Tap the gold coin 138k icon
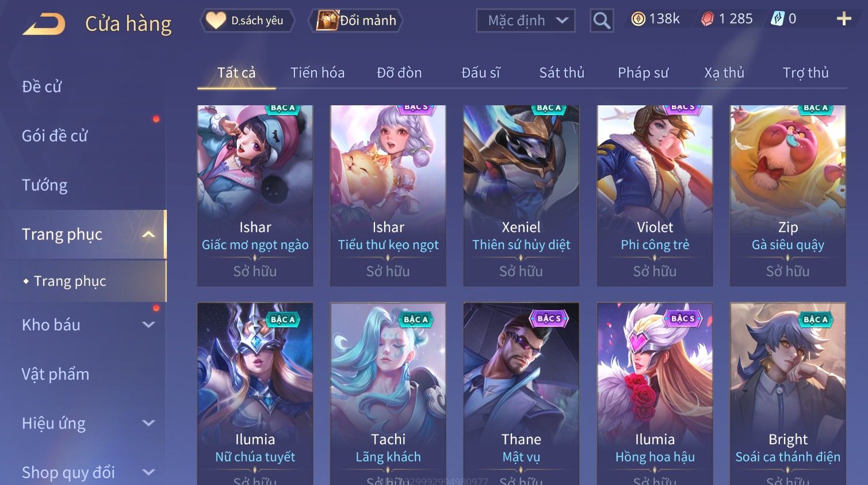The height and width of the screenshot is (485, 868). [638, 19]
